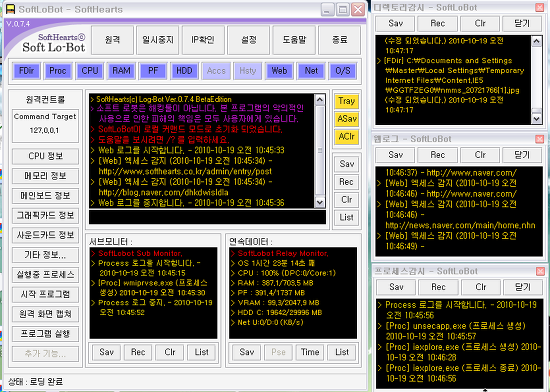Click Clr in 디렉토리감시 window
The image size is (550, 392).
pyautogui.click(x=480, y=24)
